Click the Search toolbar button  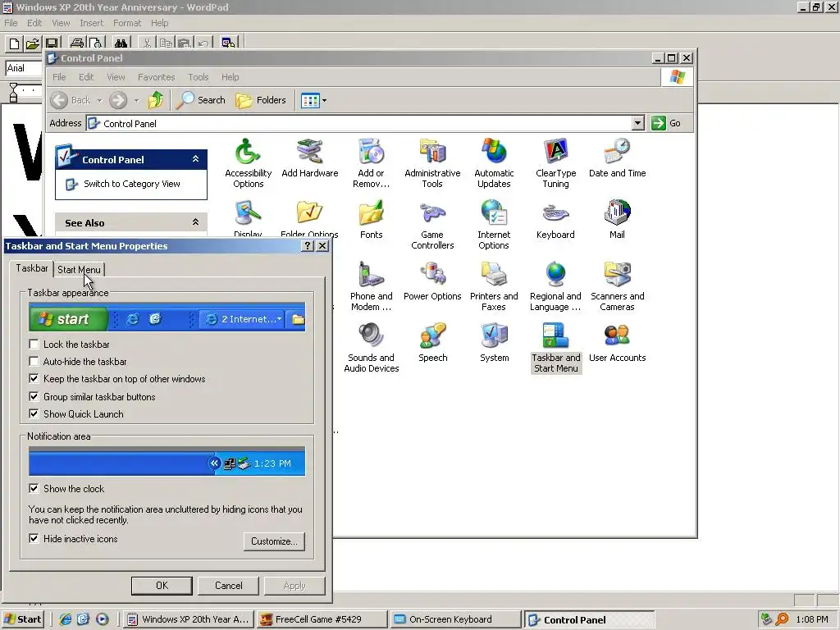click(202, 100)
